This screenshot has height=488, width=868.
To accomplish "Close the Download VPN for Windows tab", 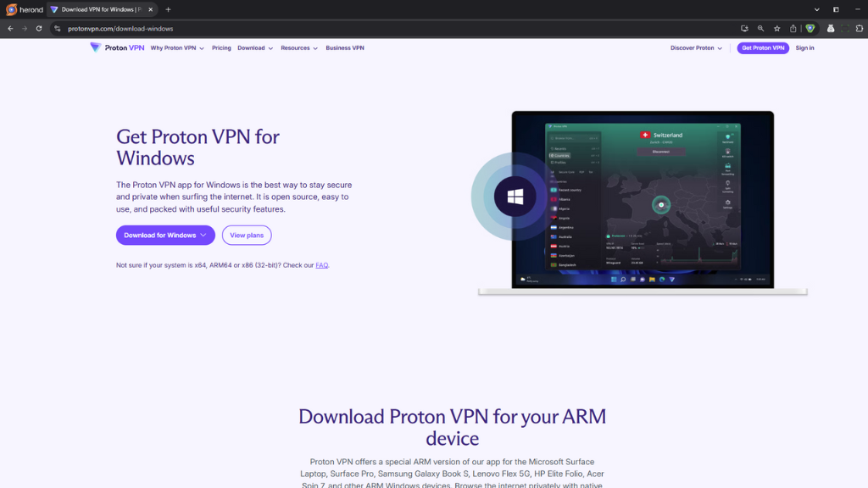I will 151,9.
